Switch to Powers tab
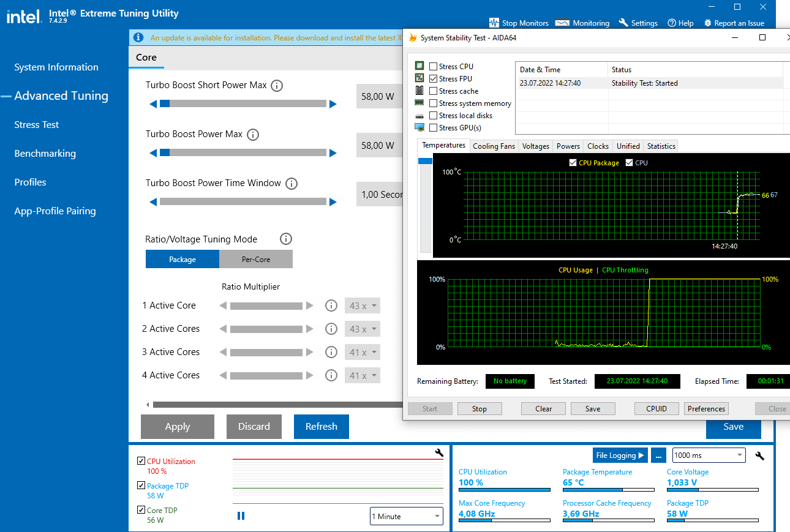 pos(568,146)
